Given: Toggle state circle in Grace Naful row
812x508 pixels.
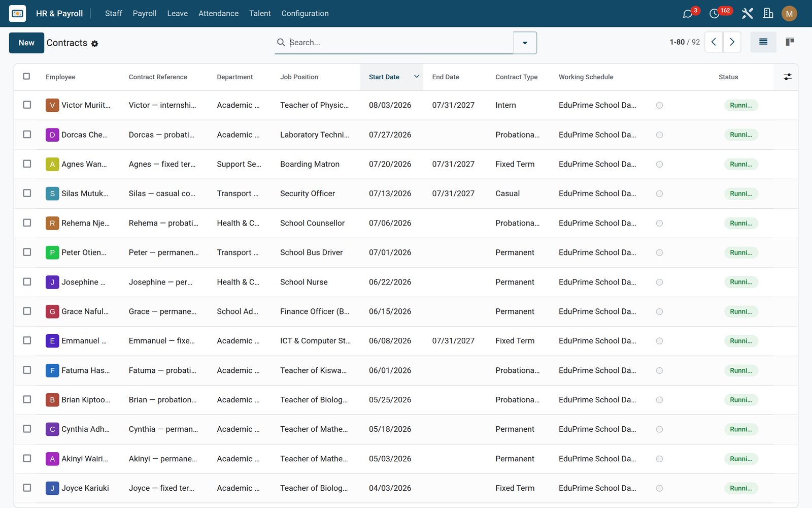Looking at the screenshot, I should click(659, 311).
